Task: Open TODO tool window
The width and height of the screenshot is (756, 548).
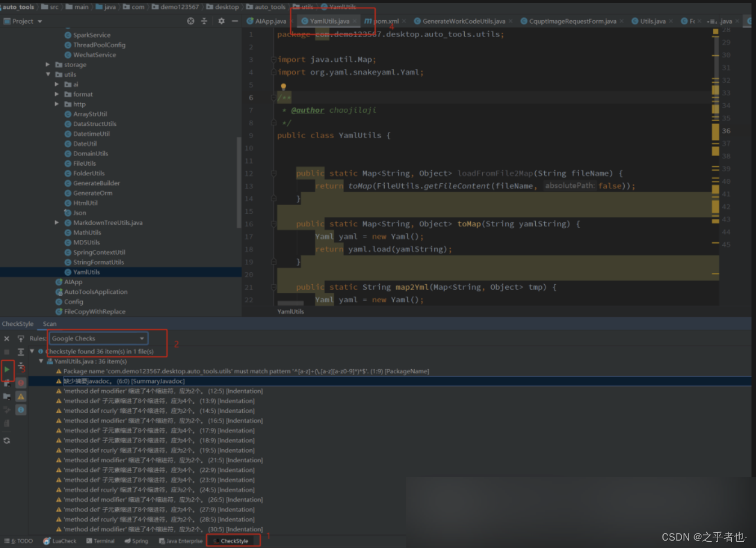Action: 19,541
